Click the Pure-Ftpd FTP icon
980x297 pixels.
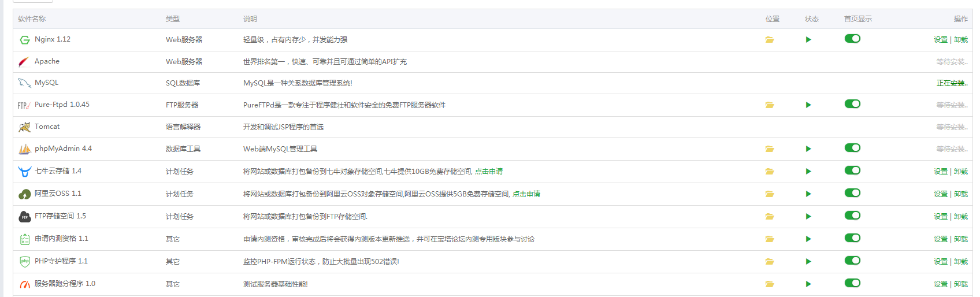pyautogui.click(x=24, y=105)
